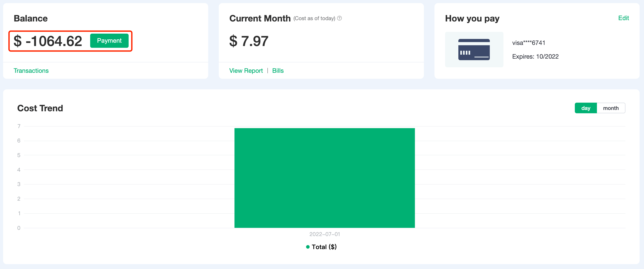Open the Transactions link
The width and height of the screenshot is (644, 269).
31,71
